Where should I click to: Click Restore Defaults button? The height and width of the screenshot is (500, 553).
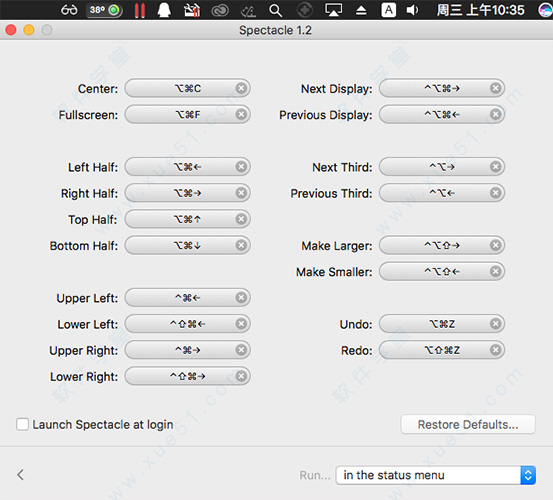[x=468, y=424]
